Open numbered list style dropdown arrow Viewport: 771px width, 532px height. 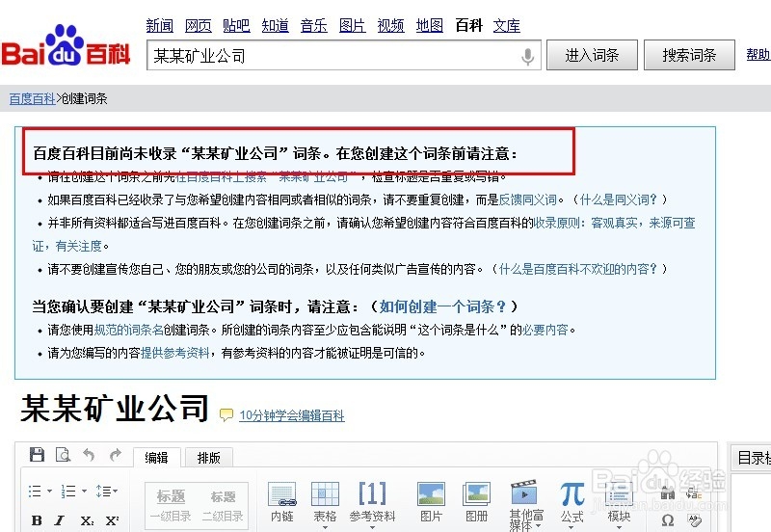point(84,491)
